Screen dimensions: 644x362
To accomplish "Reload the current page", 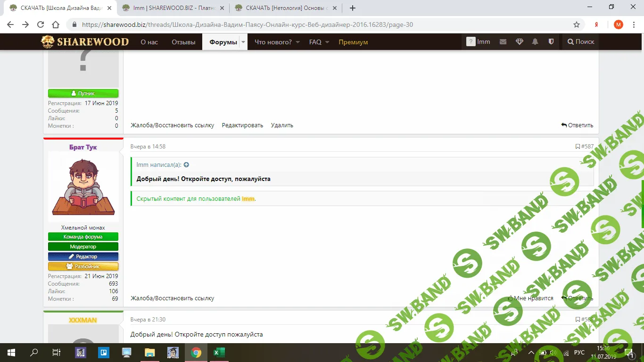I will pos(41,25).
